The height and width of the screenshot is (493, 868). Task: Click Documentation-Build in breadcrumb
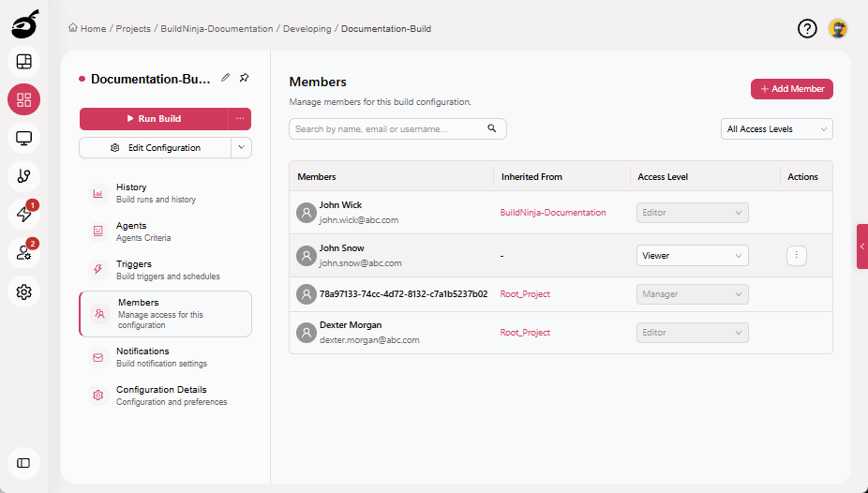click(386, 29)
